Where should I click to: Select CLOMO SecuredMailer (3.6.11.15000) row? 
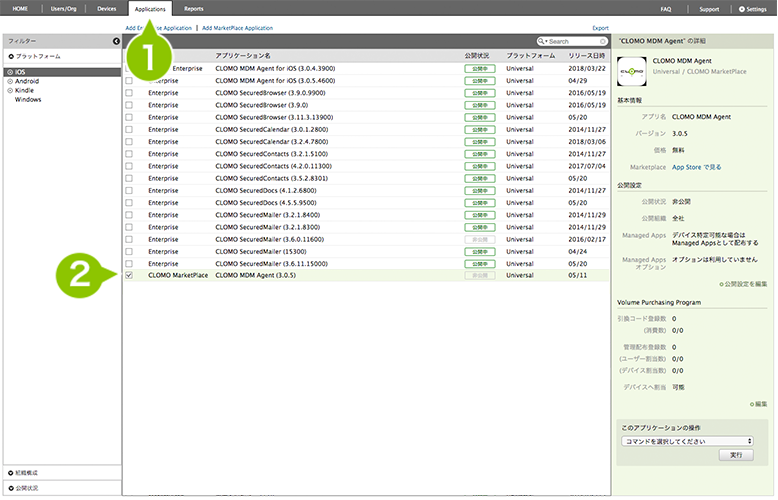pyautogui.click(x=366, y=264)
